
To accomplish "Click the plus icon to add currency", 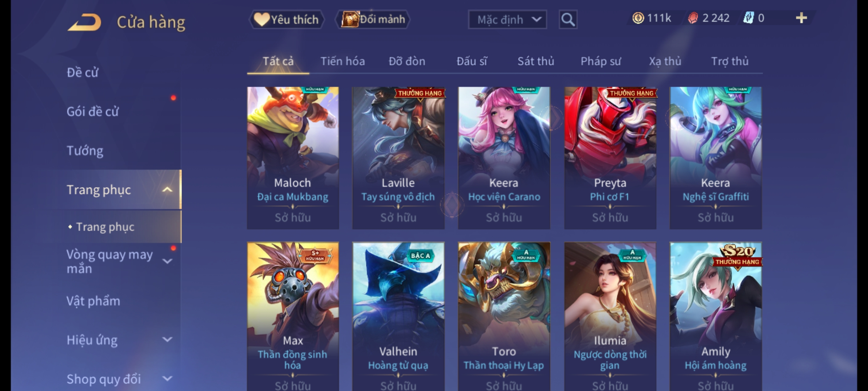I will (x=801, y=18).
